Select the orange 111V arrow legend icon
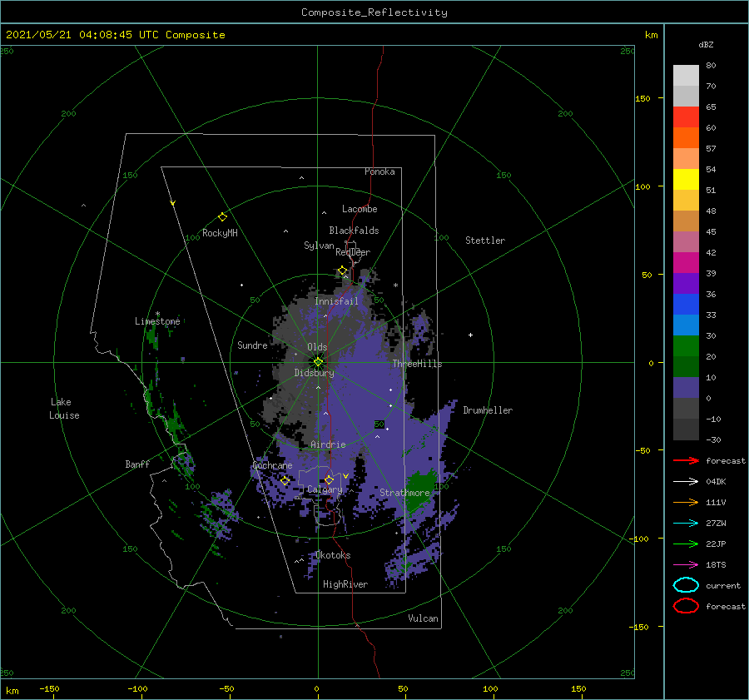 (x=686, y=502)
